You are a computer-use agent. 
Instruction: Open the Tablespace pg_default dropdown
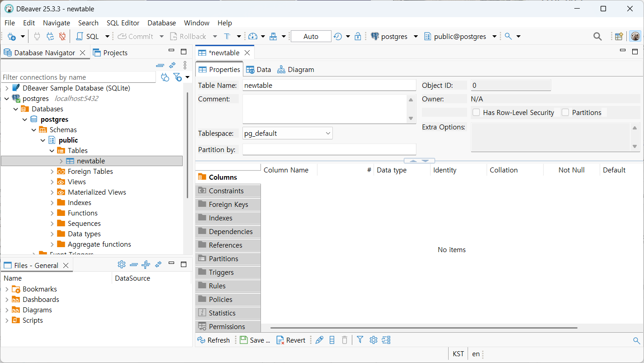point(288,133)
